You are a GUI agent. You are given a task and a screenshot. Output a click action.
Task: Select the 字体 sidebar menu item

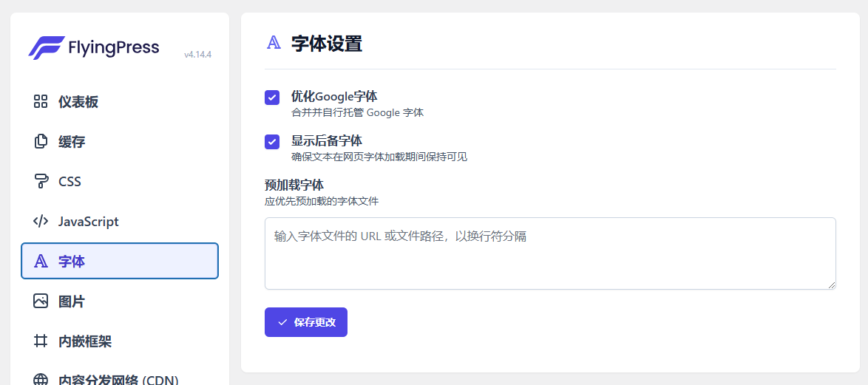[120, 261]
